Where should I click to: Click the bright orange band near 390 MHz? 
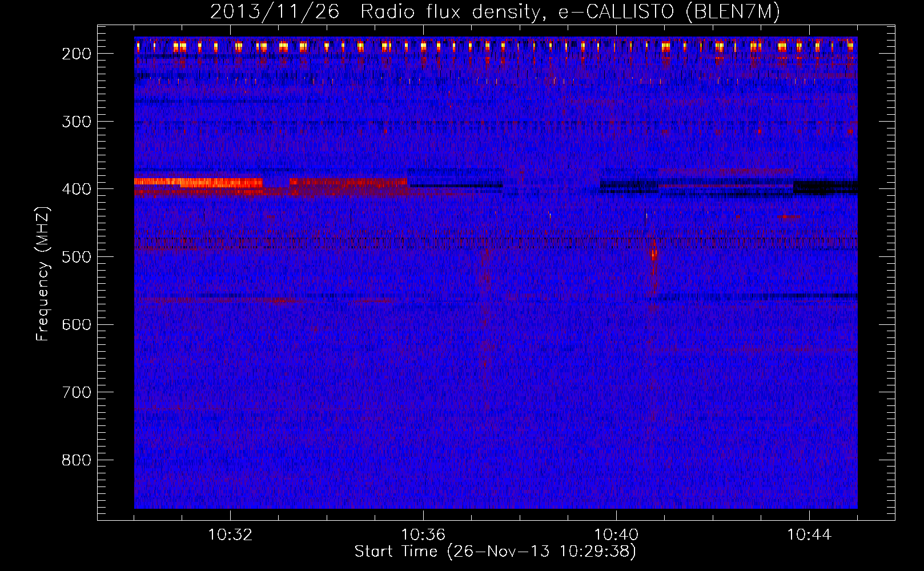(x=199, y=182)
